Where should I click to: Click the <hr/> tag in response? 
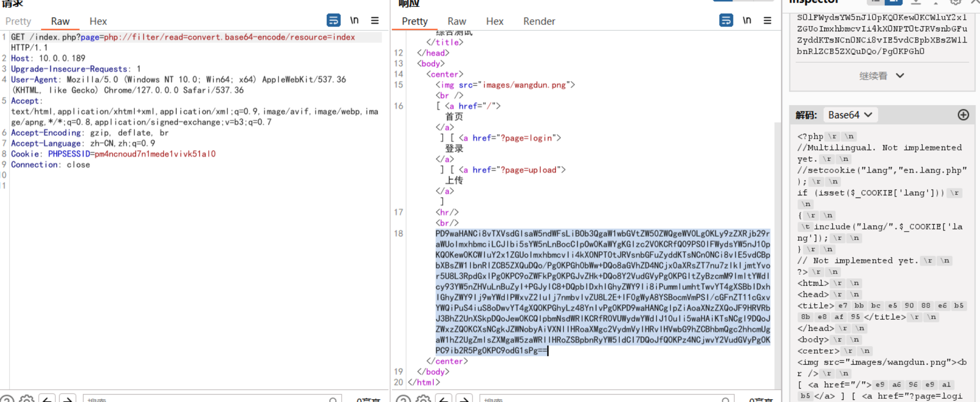point(447,212)
